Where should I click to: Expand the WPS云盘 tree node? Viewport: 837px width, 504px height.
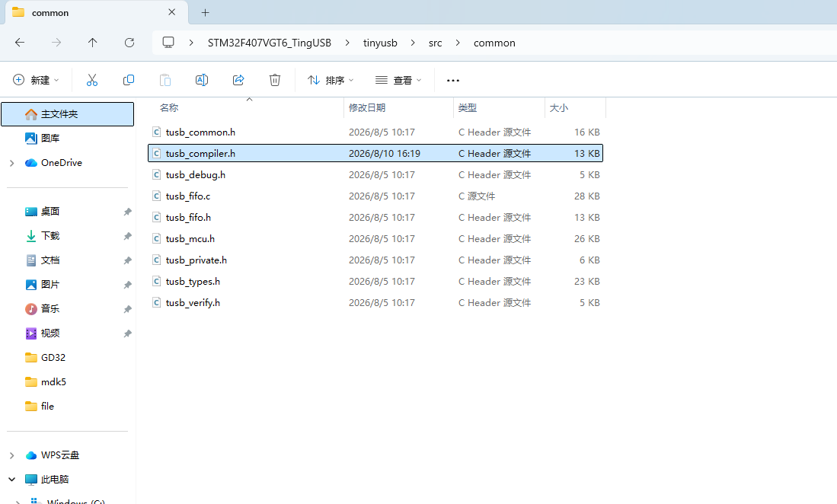pyautogui.click(x=11, y=455)
